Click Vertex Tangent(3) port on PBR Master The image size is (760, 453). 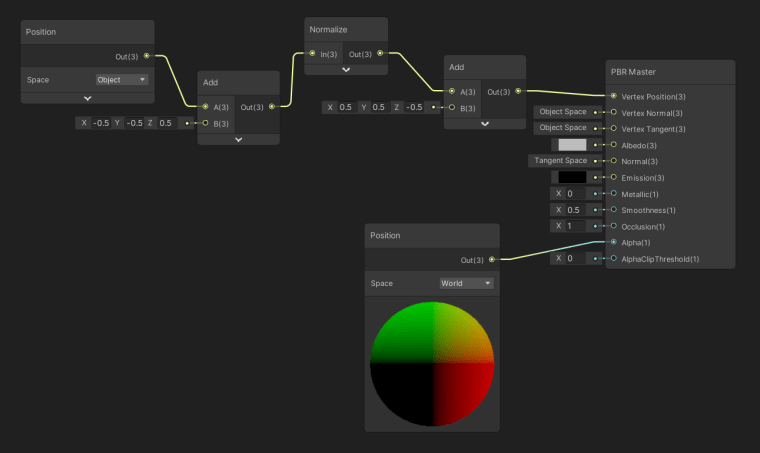pos(614,128)
